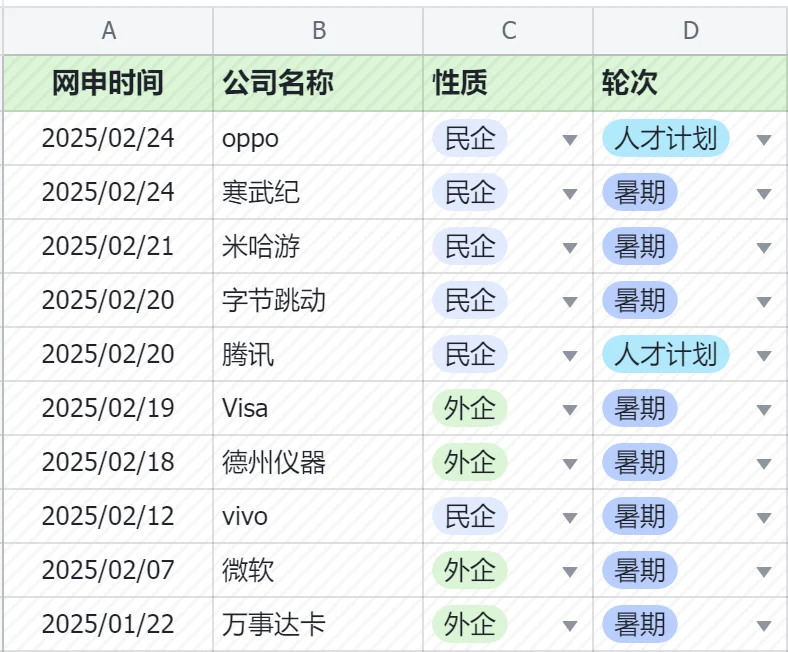
Task: Click the 2025/02/21 date cell
Action: point(108,246)
